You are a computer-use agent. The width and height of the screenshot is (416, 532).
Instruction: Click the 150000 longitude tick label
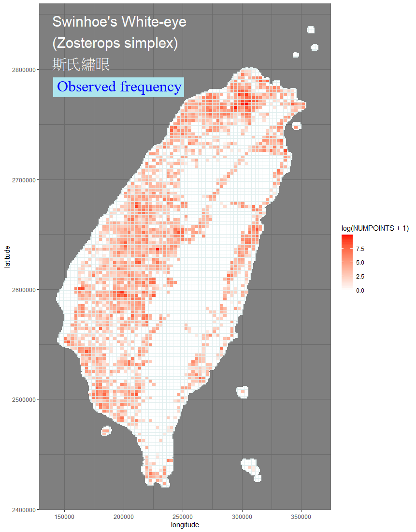[64, 517]
